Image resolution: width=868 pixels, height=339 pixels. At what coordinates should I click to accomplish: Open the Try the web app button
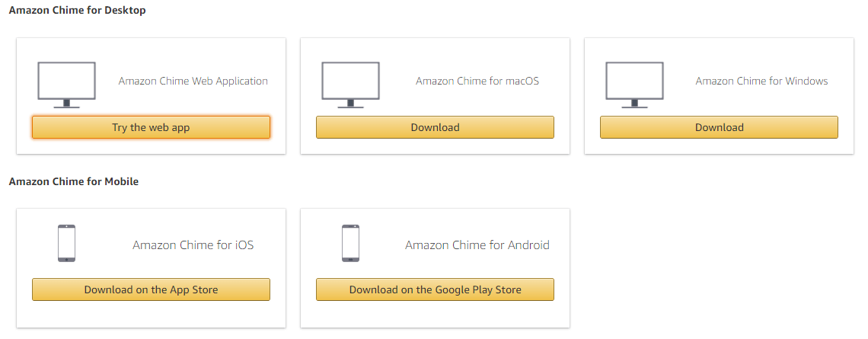[151, 127]
